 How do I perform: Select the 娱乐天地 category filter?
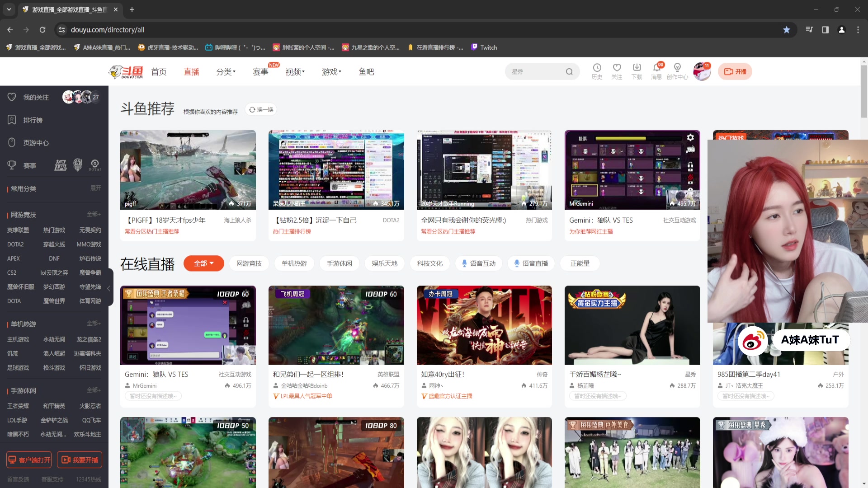[384, 263]
